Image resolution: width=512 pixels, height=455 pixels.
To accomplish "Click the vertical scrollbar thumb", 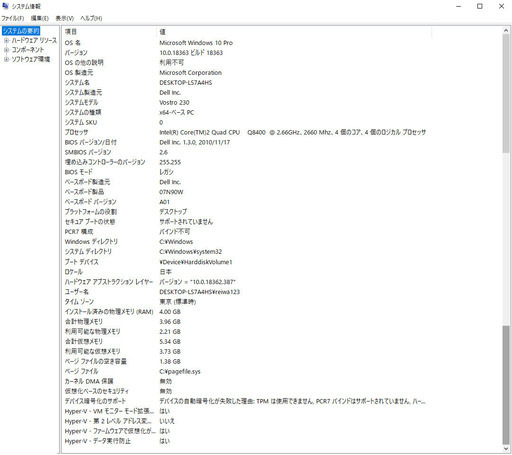I will [506, 93].
